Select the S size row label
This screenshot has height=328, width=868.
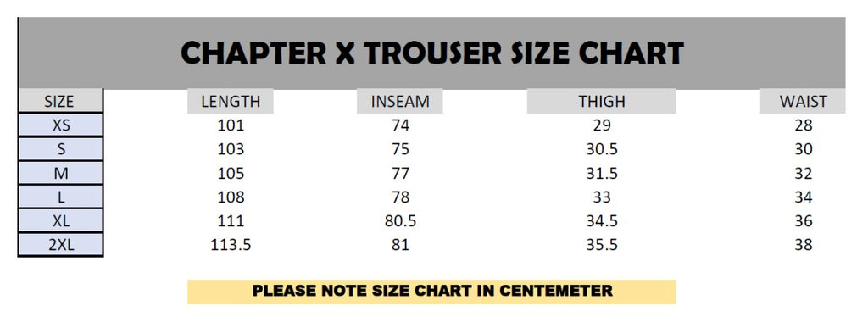coord(61,149)
